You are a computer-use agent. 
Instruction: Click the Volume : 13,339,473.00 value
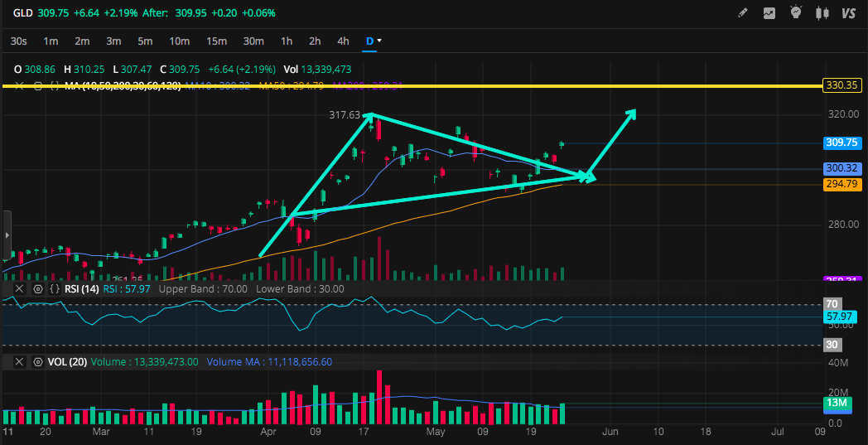click(x=144, y=362)
